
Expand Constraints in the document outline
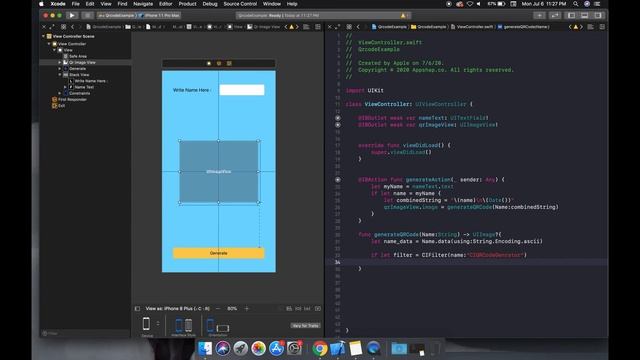[x=60, y=93]
